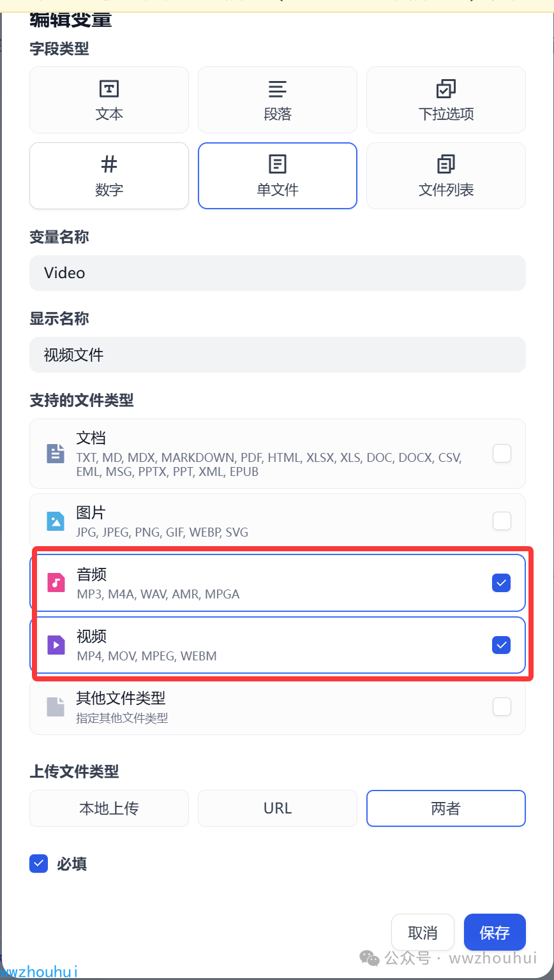Click the purple 视频 video file icon
This screenshot has width=554, height=980.
coord(56,645)
